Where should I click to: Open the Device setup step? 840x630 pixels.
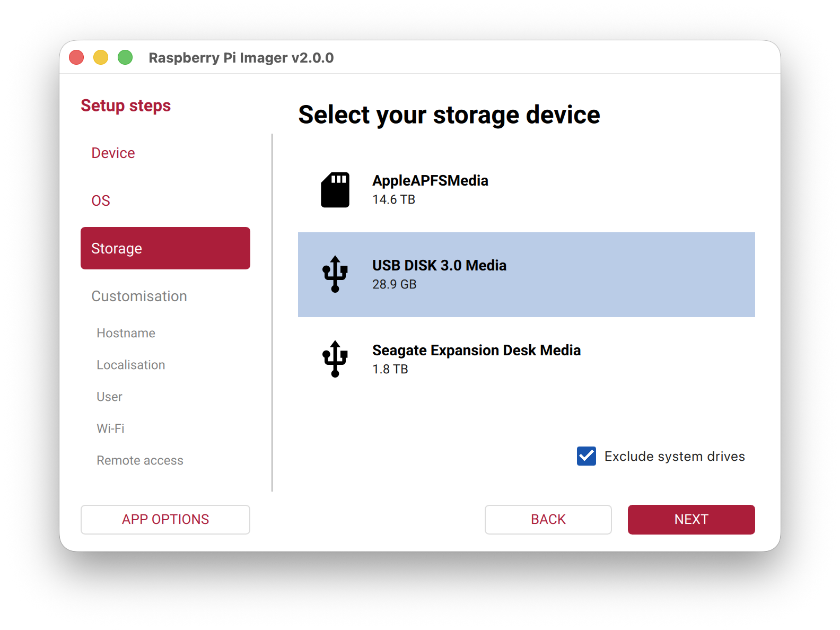coord(113,153)
